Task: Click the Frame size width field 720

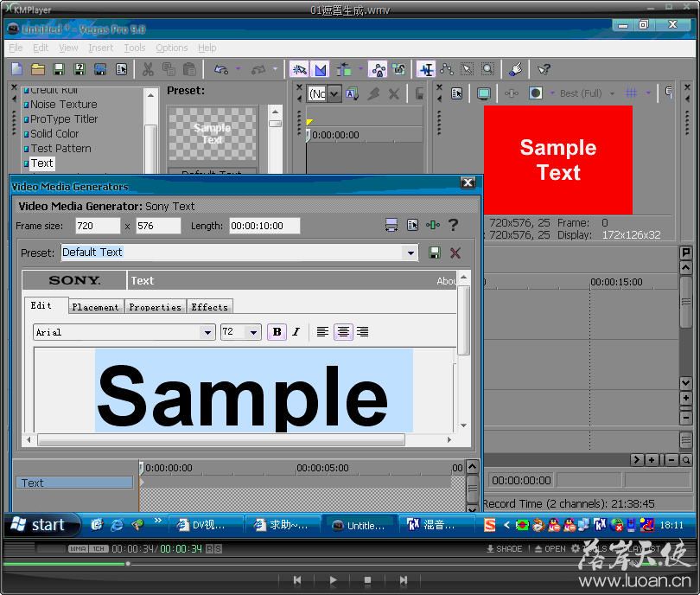Action: click(98, 226)
